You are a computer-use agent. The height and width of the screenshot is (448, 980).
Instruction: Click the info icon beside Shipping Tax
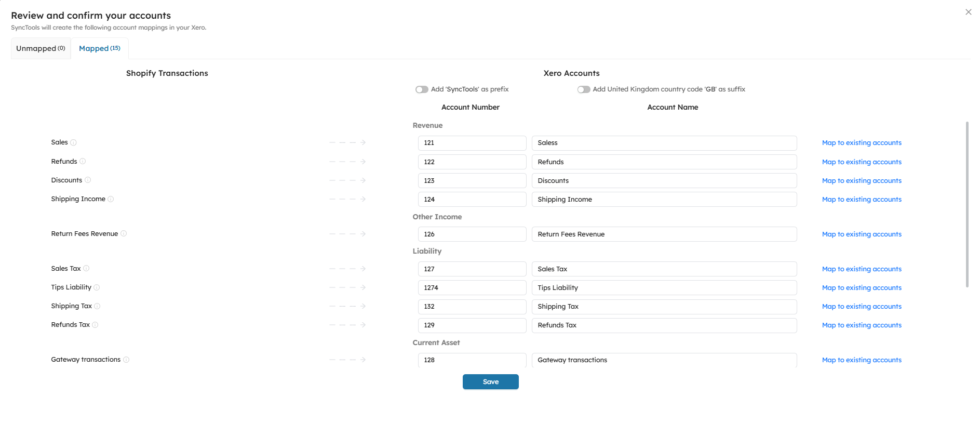pos(97,306)
